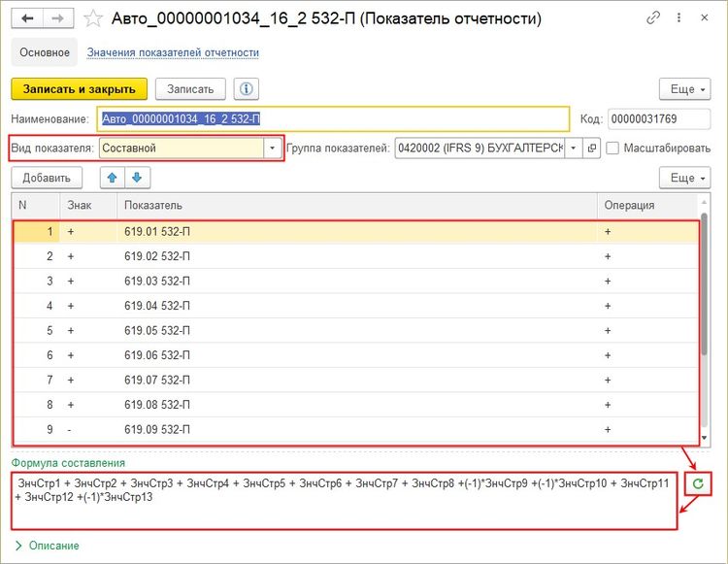Open the Вид показателя dropdown

[x=273, y=149]
